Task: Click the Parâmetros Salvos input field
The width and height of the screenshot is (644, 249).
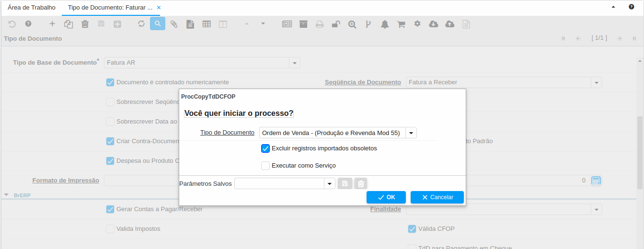Action: 279,183
